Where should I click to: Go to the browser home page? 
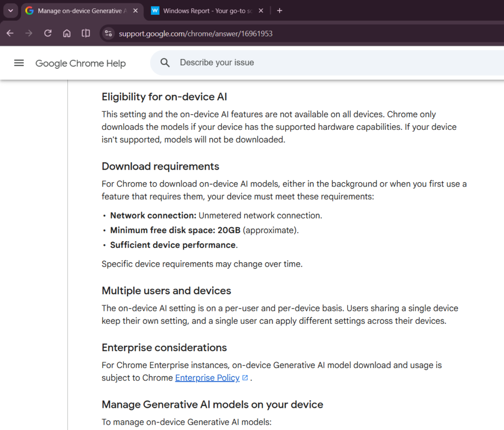pyautogui.click(x=67, y=33)
